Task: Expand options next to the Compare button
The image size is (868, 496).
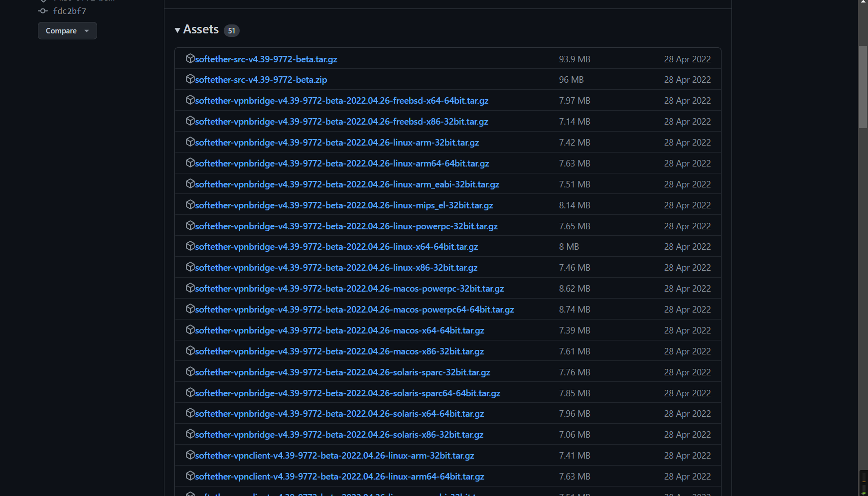Action: (86, 30)
